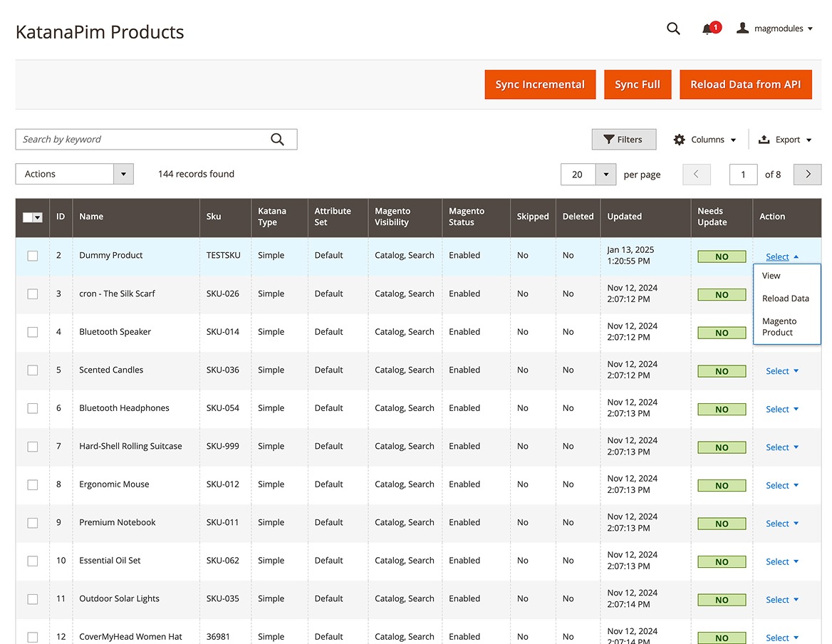832x644 pixels.
Task: Tick the Essential Oil Set checkbox
Action: [33, 561]
